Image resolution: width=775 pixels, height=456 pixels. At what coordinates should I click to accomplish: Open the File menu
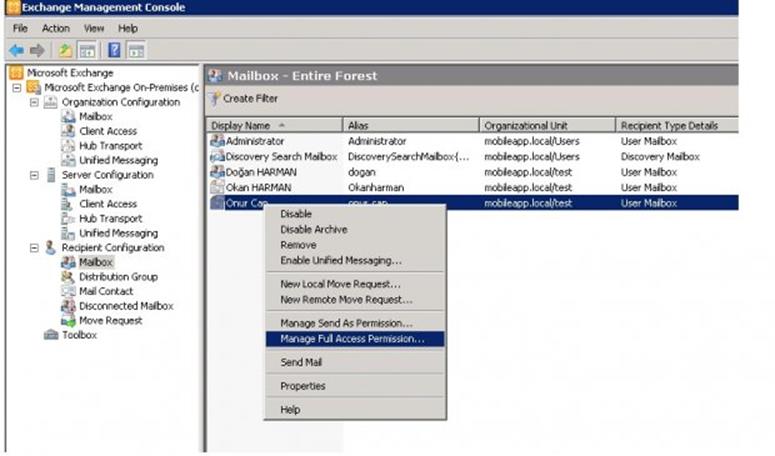[20, 28]
